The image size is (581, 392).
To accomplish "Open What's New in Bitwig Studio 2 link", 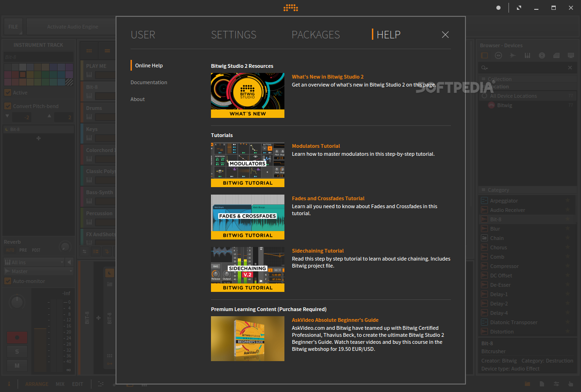I will coord(327,77).
